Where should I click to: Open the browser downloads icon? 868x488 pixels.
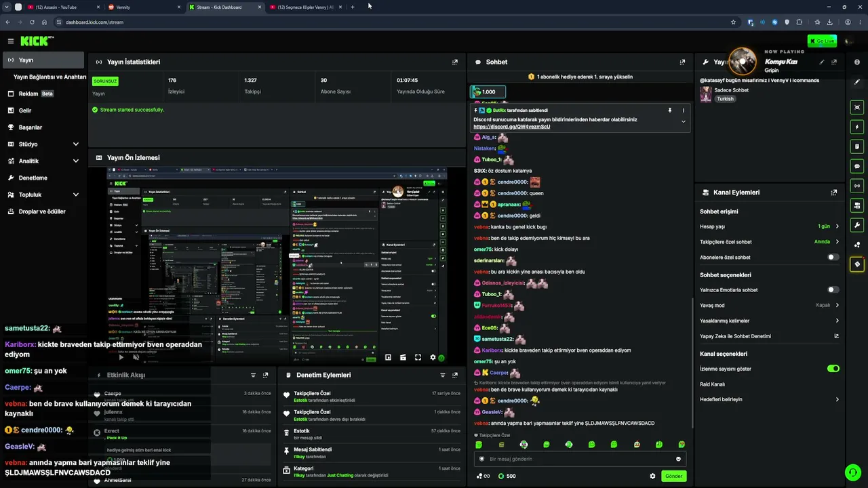[829, 22]
